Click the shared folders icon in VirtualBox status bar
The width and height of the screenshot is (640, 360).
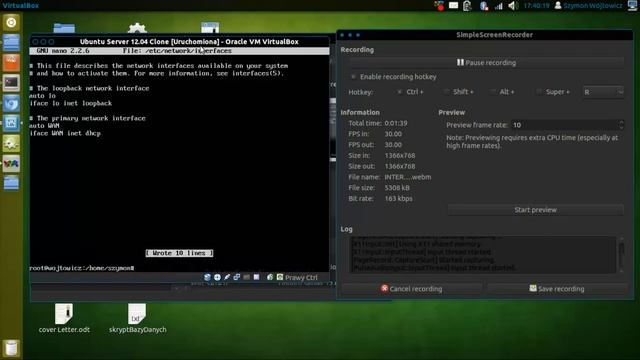[247, 277]
